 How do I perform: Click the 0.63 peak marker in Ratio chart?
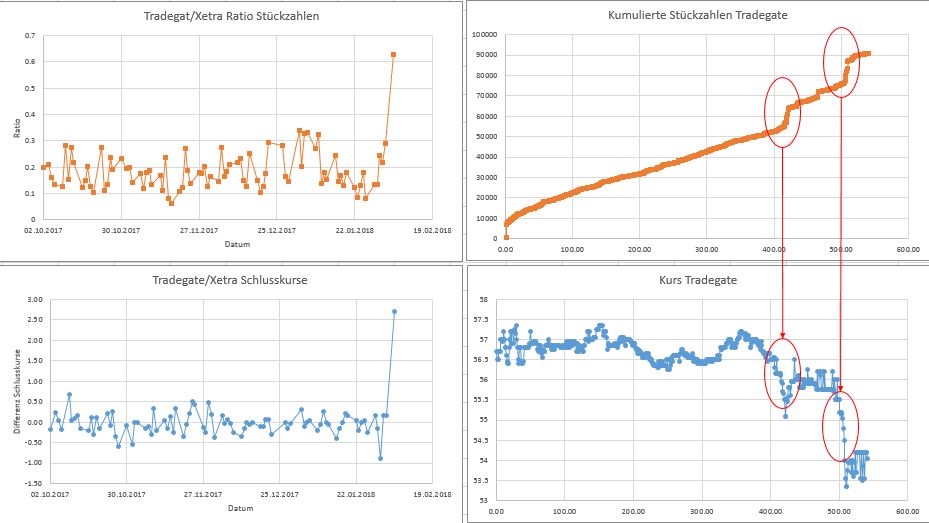pos(393,54)
